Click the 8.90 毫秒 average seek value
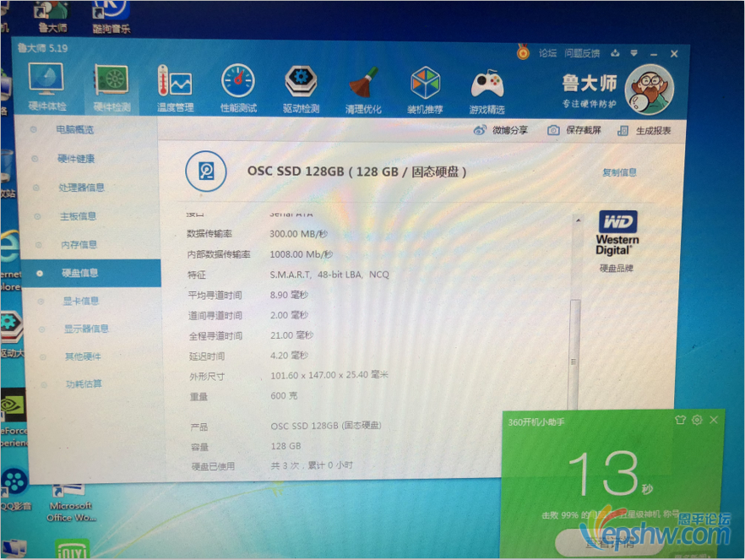The image size is (745, 560). point(289,295)
